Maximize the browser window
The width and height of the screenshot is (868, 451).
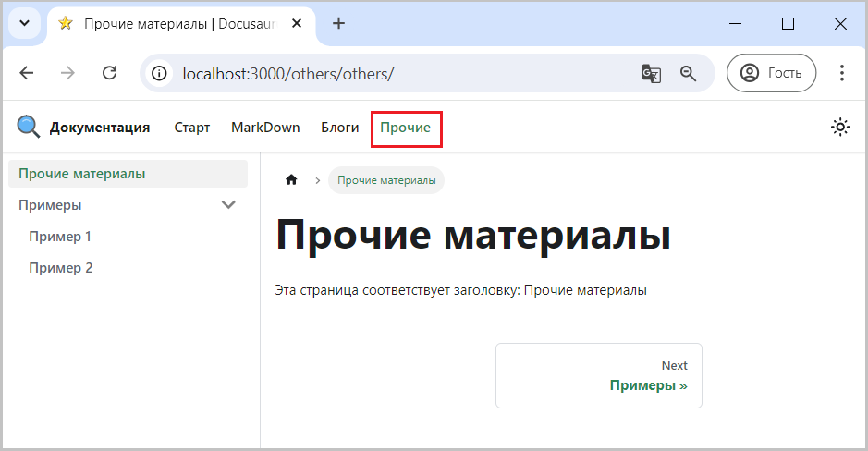[x=788, y=23]
